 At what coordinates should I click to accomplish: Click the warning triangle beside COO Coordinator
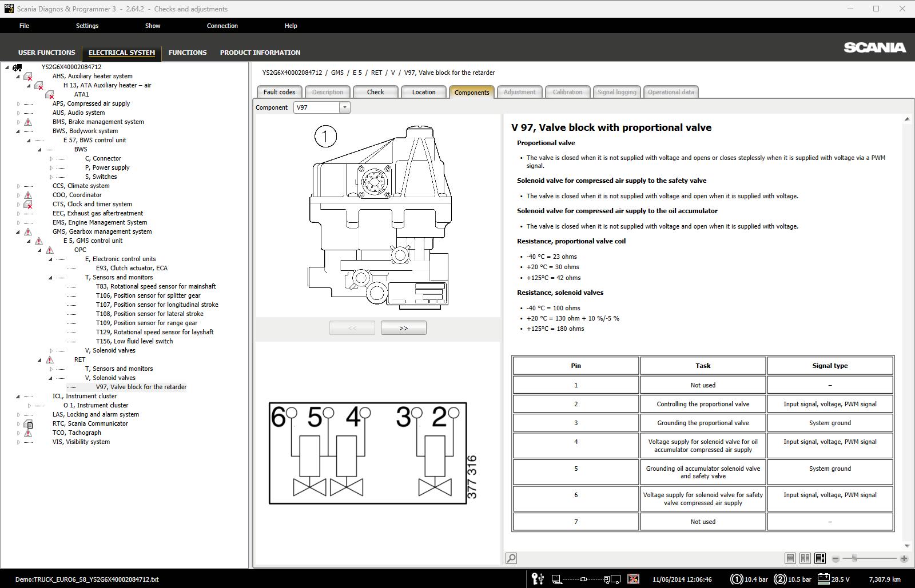[27, 195]
